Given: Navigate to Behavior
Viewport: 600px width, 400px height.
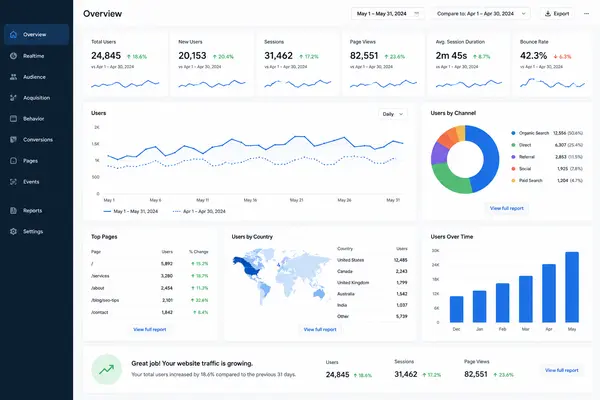Looking at the screenshot, I should coord(37,119).
